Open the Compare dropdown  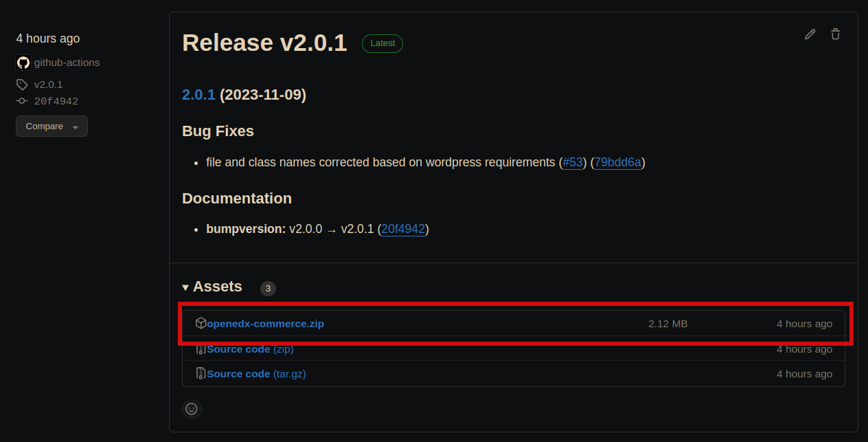tap(52, 126)
